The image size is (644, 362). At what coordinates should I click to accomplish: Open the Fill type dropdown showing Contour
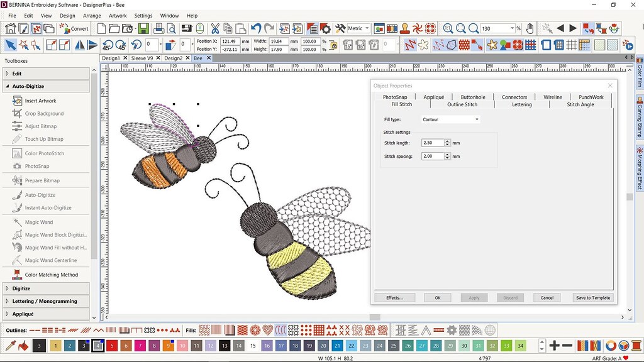pos(477,119)
